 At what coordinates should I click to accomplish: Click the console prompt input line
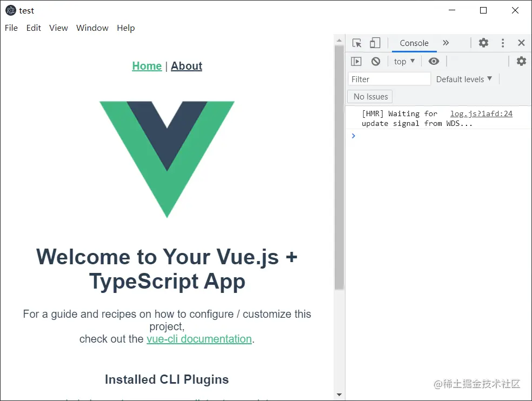pos(441,136)
